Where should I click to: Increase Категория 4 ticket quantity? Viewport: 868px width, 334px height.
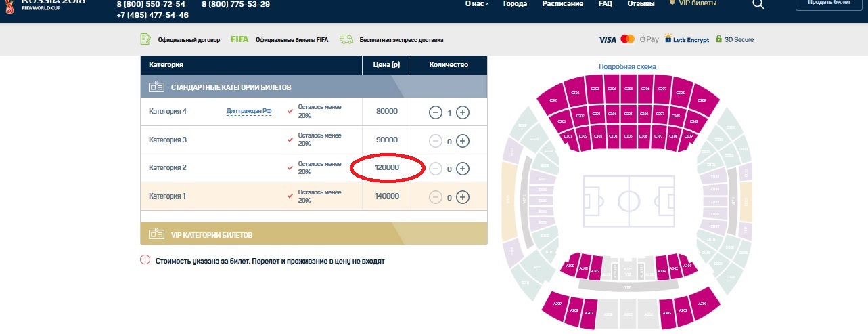pos(462,112)
